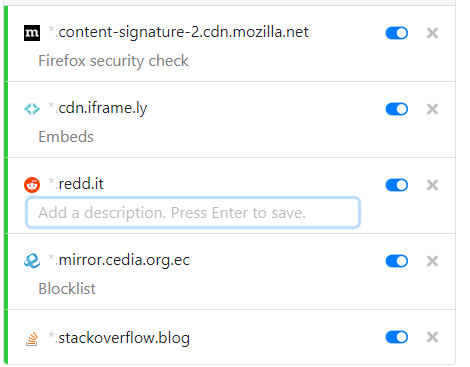Remove the stackoverflow.blog entry with X
Image resolution: width=470 pixels, height=367 pixels.
pos(432,337)
